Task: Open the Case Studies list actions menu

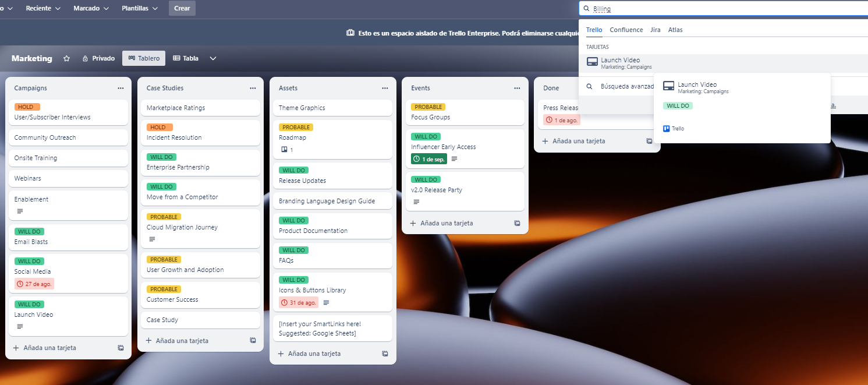Action: pyautogui.click(x=253, y=88)
